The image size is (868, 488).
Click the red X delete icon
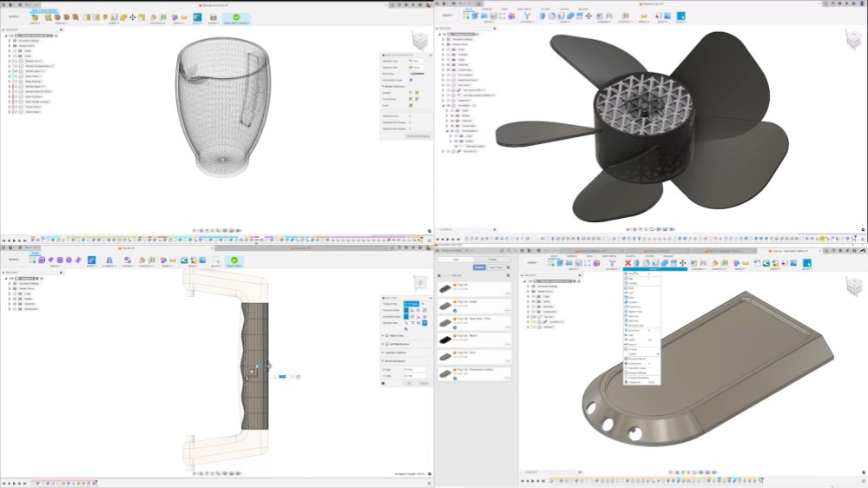tap(628, 262)
